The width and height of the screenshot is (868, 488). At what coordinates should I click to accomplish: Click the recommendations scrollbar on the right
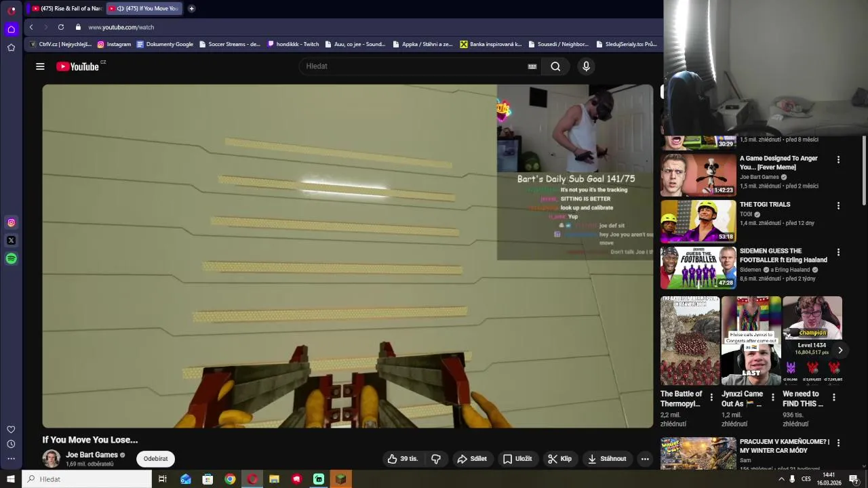pyautogui.click(x=864, y=169)
